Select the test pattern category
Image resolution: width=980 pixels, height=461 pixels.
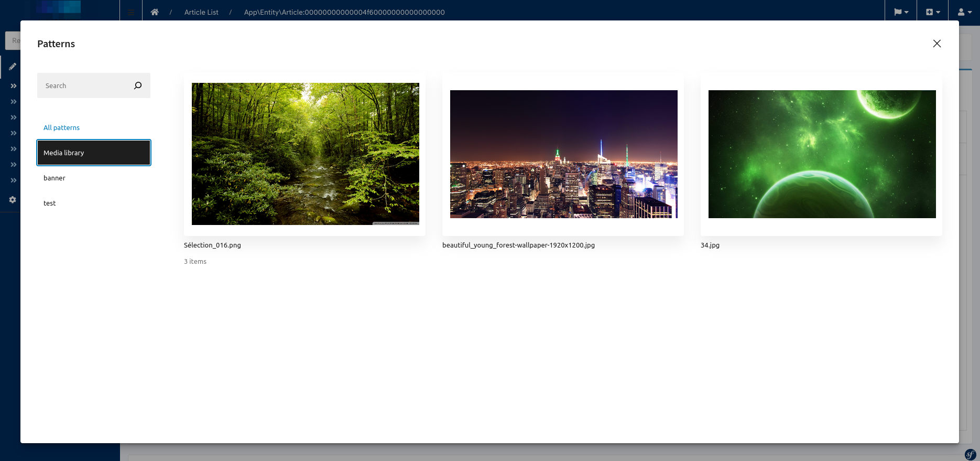(x=50, y=203)
